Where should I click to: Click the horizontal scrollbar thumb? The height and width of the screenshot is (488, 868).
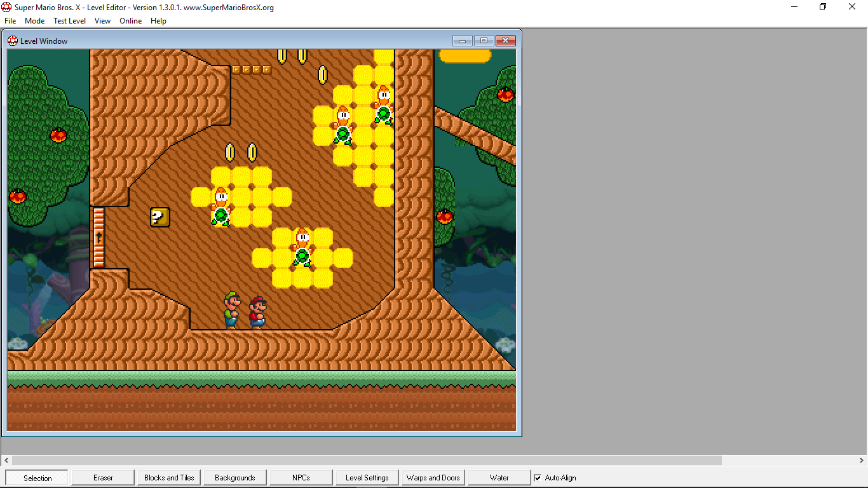pyautogui.click(x=367, y=460)
